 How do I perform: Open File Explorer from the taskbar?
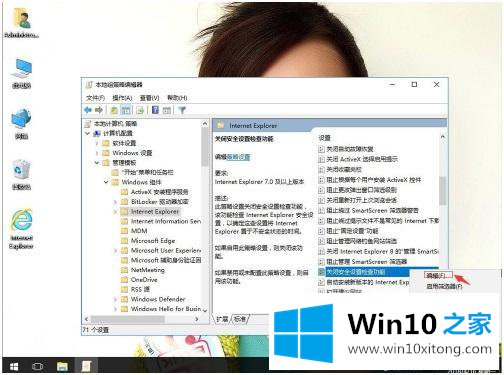tap(62, 367)
